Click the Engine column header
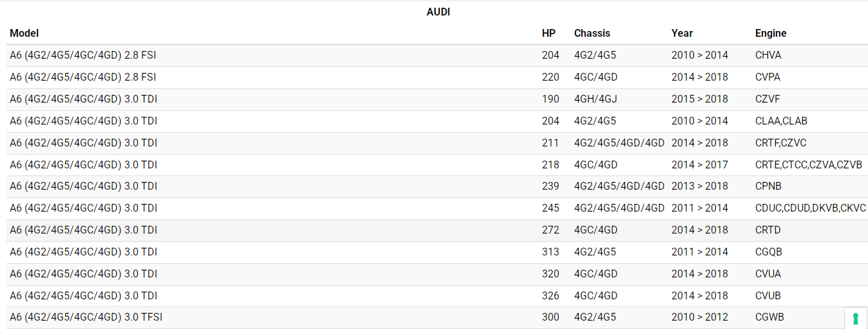Image resolution: width=868 pixels, height=329 pixels. [x=771, y=34]
